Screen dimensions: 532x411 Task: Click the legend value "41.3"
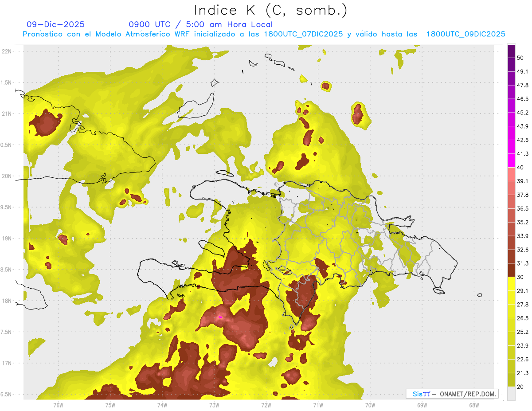point(523,154)
